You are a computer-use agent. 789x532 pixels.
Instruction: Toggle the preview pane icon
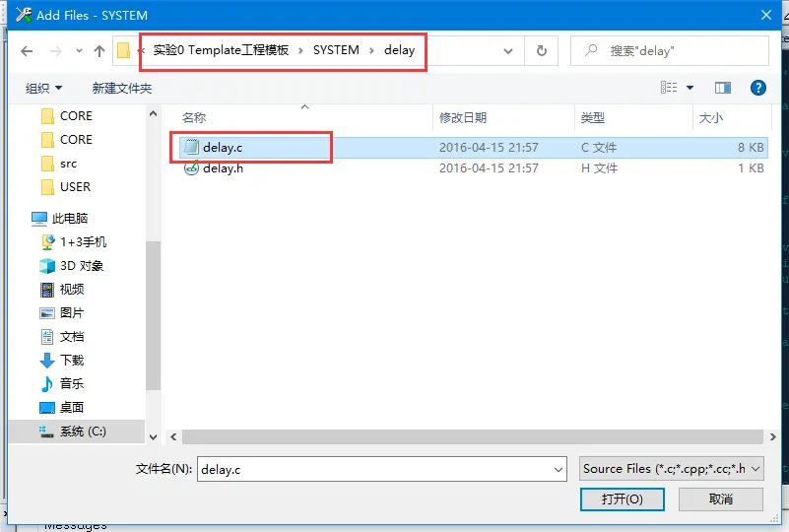pos(723,88)
